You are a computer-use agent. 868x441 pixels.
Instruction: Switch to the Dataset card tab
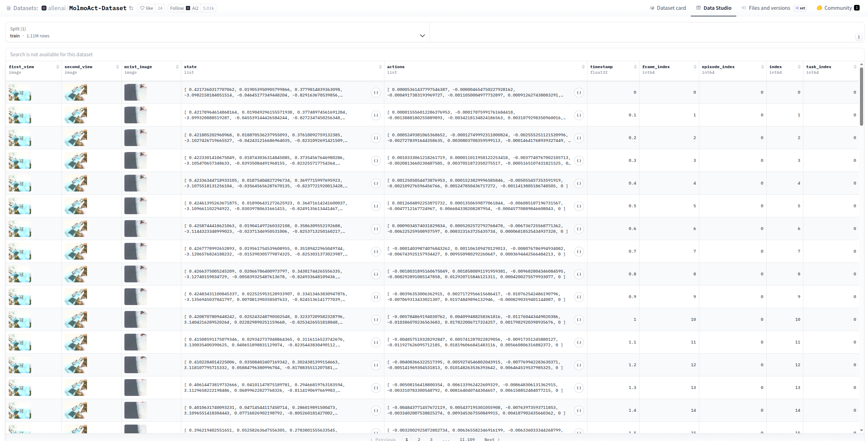[x=667, y=8]
